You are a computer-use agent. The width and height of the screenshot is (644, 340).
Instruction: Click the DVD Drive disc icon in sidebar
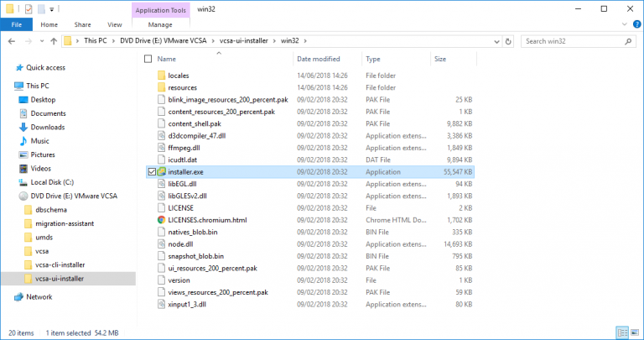(23, 196)
